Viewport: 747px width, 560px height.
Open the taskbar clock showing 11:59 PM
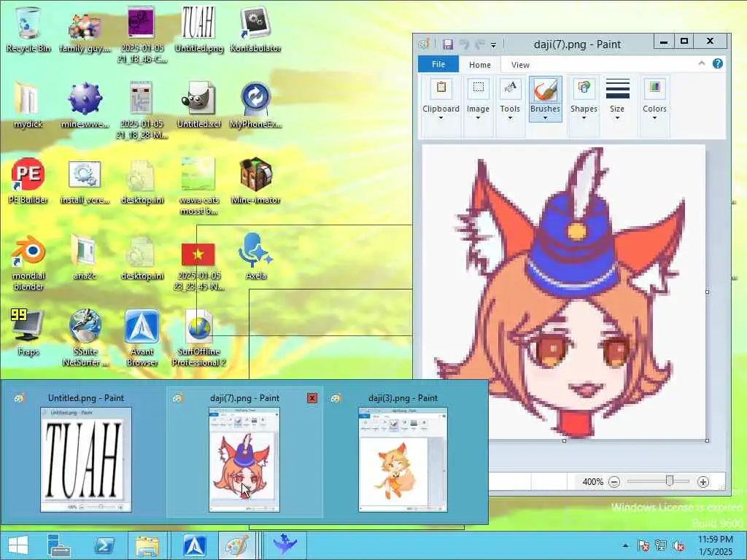tap(716, 545)
